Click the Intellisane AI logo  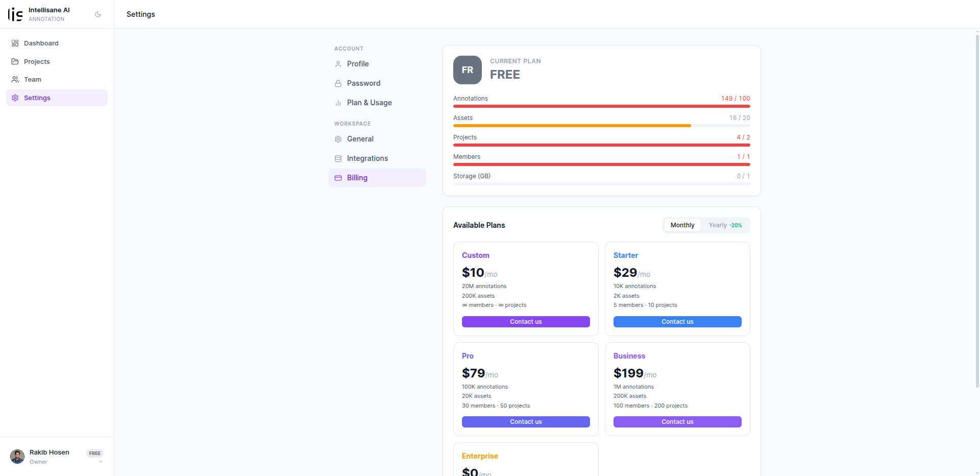[15, 14]
